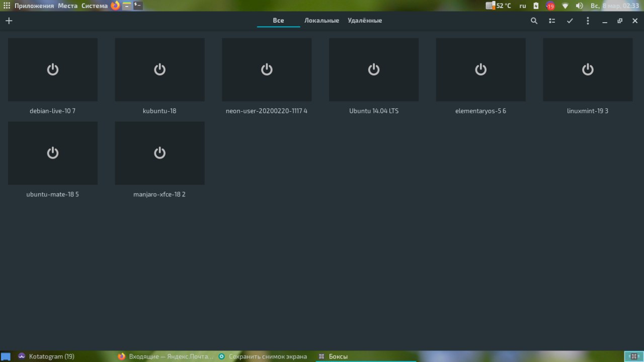
Task: Click the 52 °C temperature indicator
Action: pyautogui.click(x=499, y=6)
